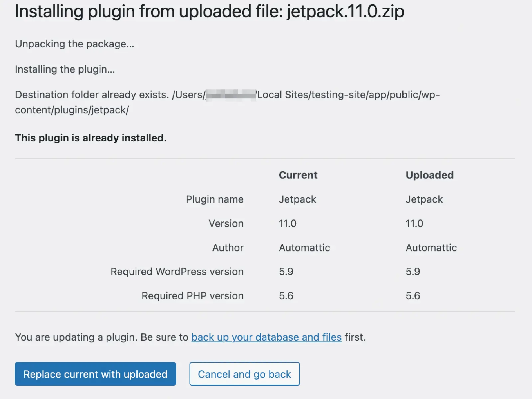Select the current Jetpack plugin name value
This screenshot has height=399, width=532.
pos(297,199)
